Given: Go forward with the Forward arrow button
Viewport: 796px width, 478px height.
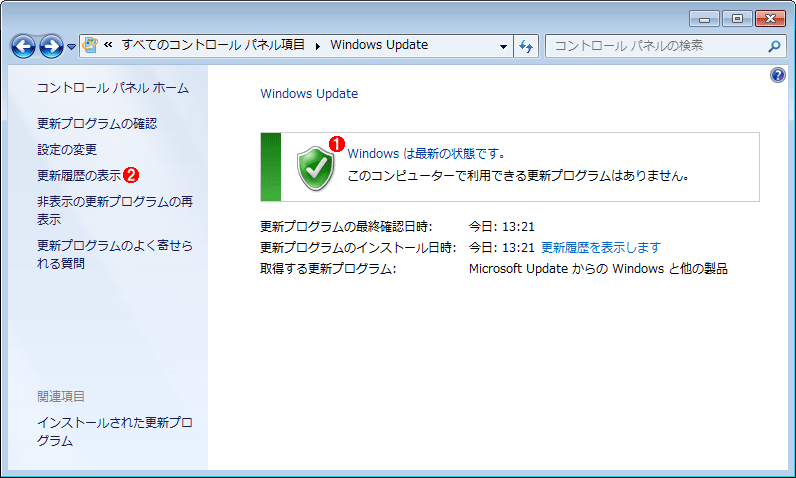Looking at the screenshot, I should pos(51,47).
